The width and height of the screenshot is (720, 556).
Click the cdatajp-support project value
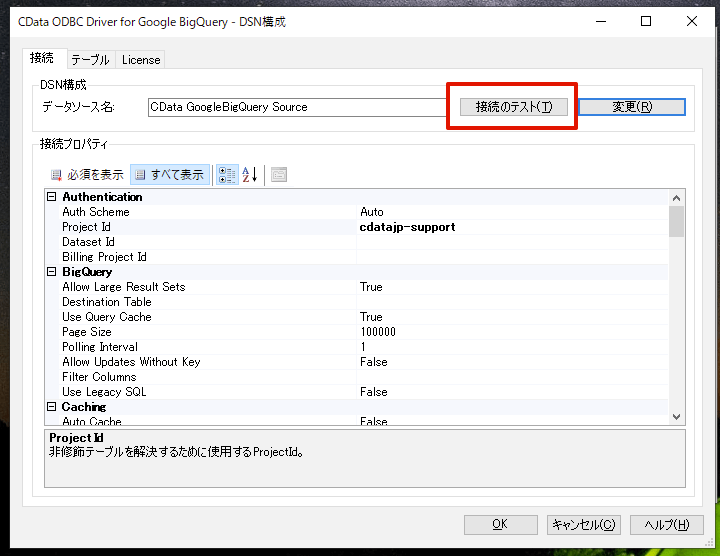click(407, 227)
